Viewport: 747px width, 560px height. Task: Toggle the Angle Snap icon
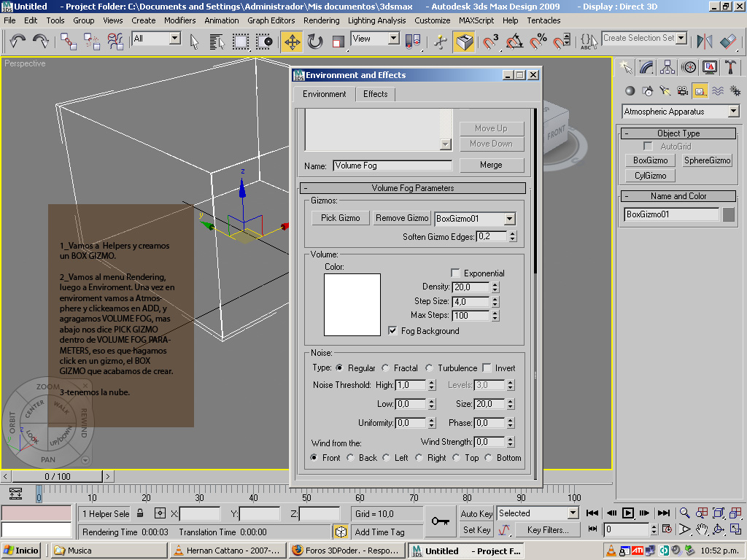pyautogui.click(x=514, y=42)
